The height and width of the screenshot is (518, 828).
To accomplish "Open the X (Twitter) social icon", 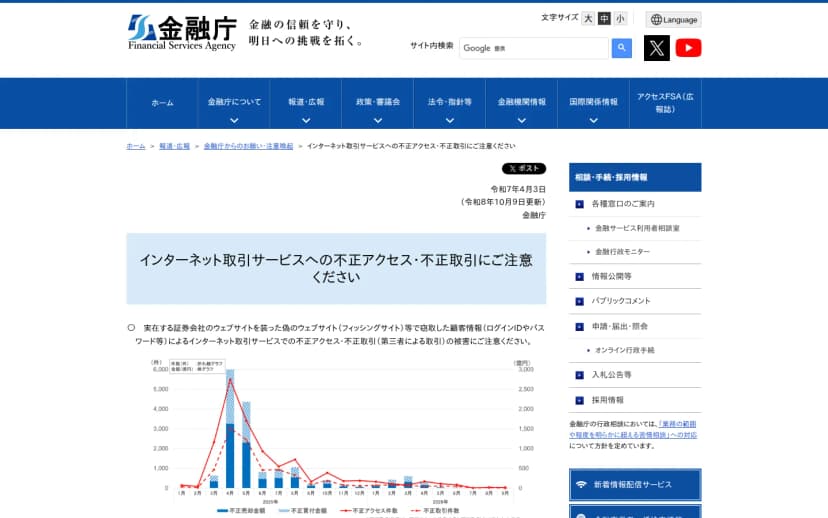I will 656,48.
